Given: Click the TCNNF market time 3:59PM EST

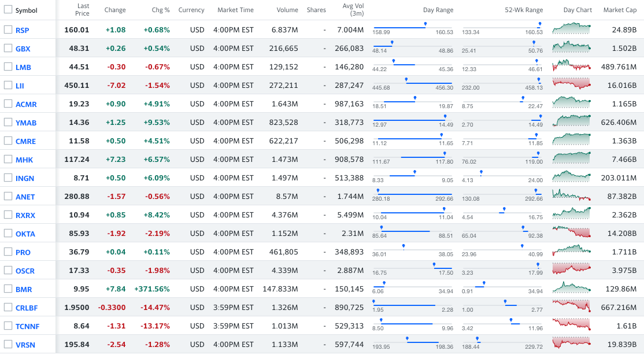Looking at the screenshot, I should [x=234, y=326].
